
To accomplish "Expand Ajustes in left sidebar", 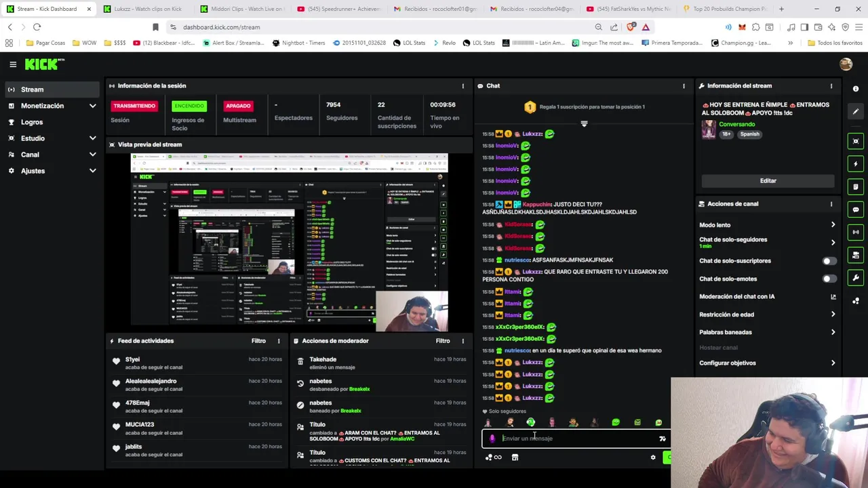I will coord(92,171).
